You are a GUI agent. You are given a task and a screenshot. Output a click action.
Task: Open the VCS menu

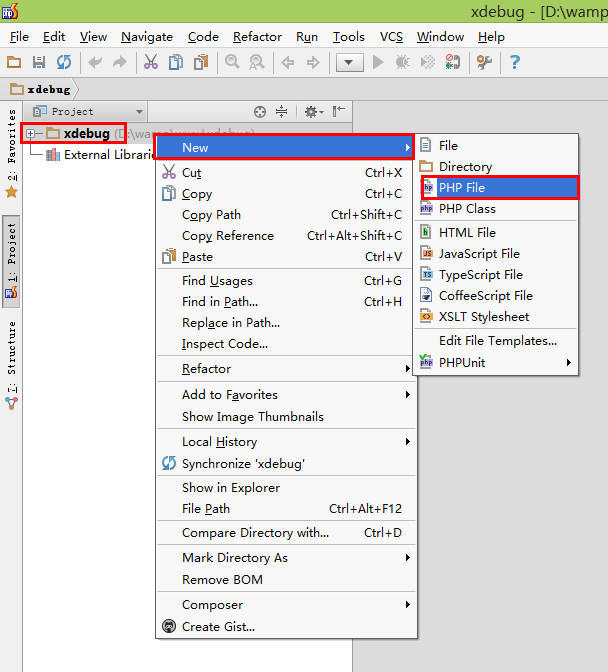coord(391,37)
